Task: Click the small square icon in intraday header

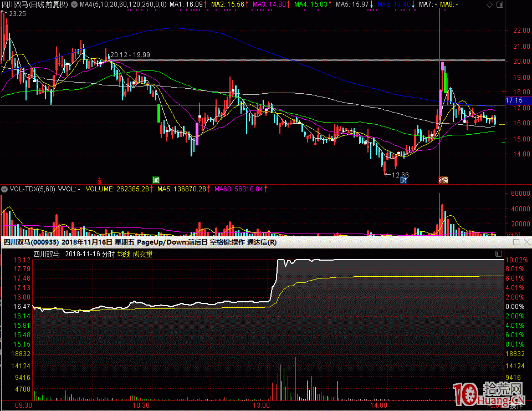Action: pos(498,254)
